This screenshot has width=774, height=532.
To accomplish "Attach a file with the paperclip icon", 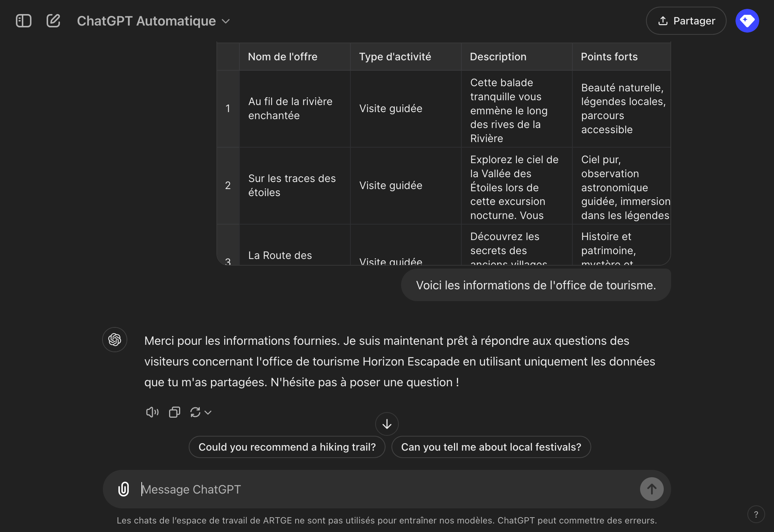I will click(x=124, y=489).
